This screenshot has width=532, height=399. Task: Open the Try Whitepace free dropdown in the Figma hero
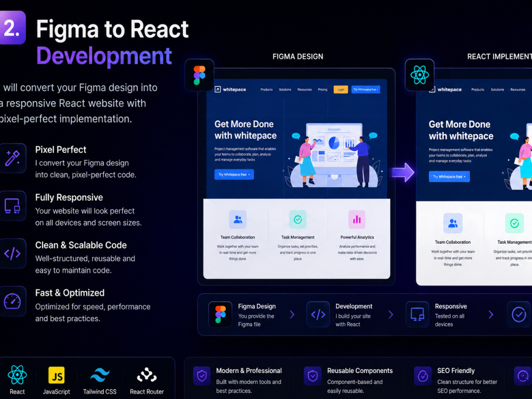coord(234,174)
